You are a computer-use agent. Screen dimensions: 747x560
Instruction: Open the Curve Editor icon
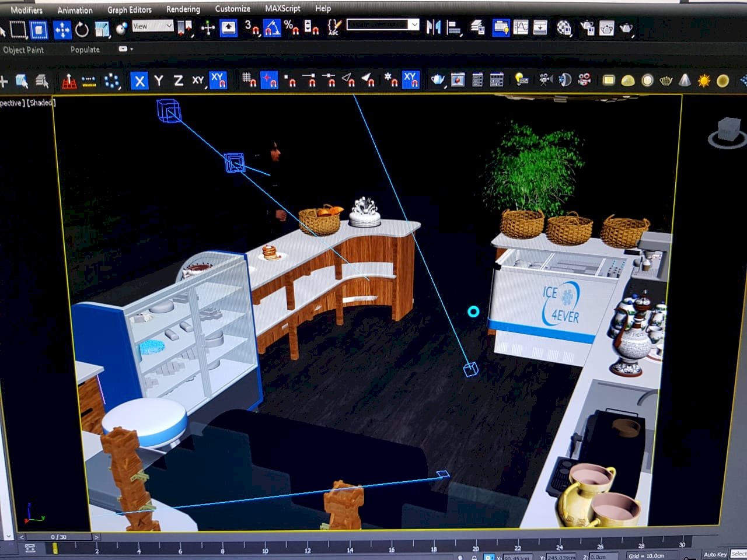pyautogui.click(x=521, y=27)
